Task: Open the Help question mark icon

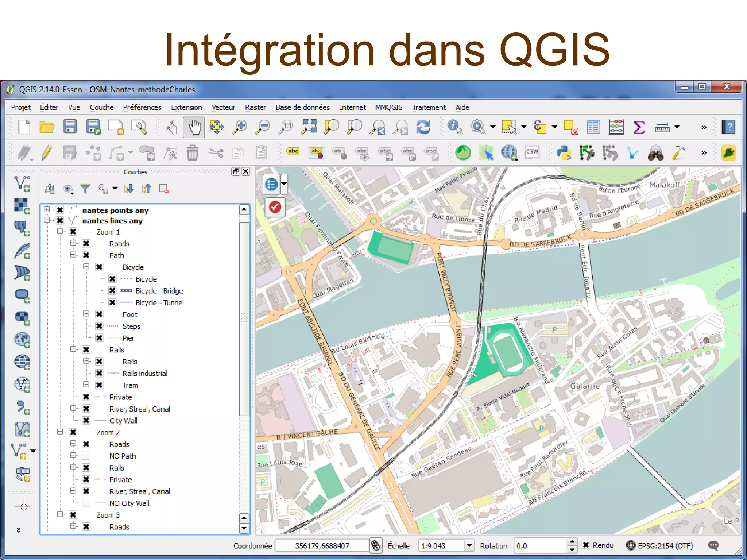Action: tap(729, 127)
